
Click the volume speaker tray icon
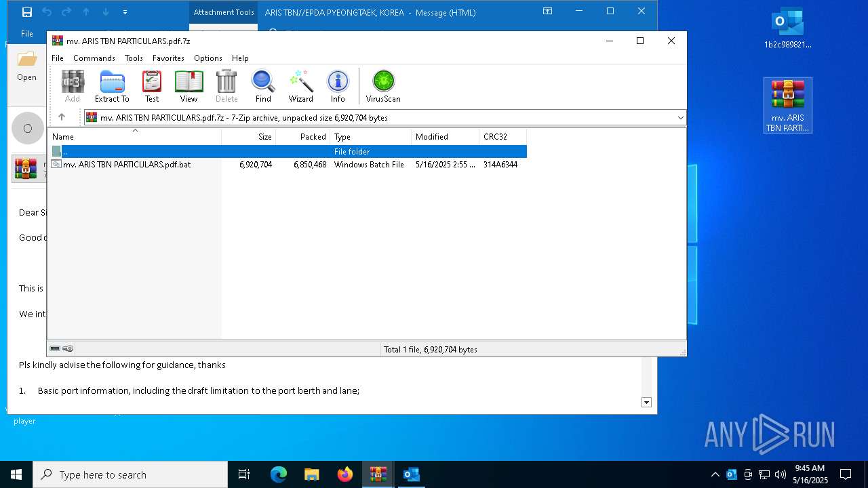(780, 474)
